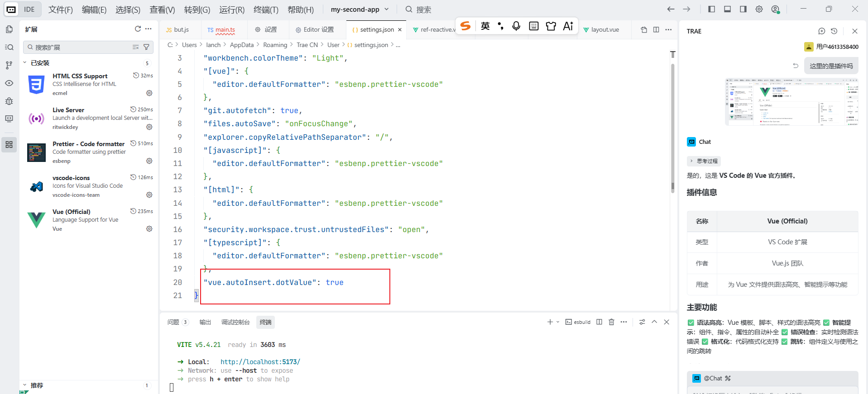This screenshot has width=868, height=394.
Task: Close the settings.json tab
Action: (x=400, y=30)
